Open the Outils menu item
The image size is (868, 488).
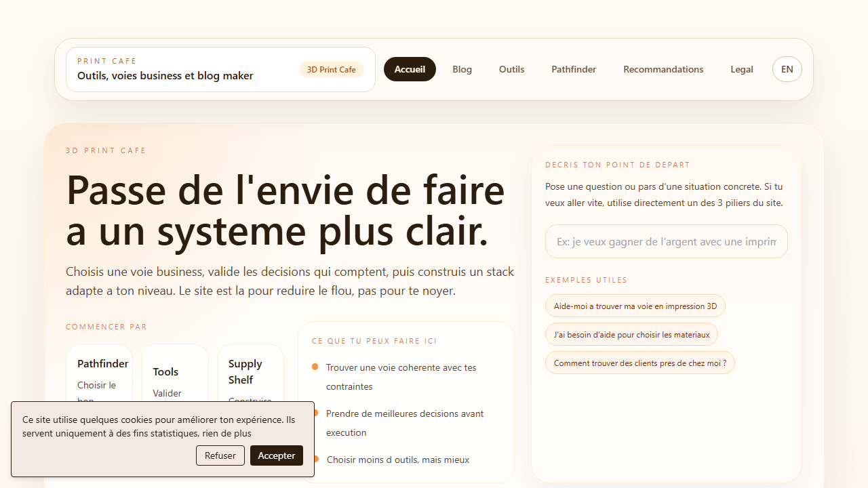[x=511, y=69]
